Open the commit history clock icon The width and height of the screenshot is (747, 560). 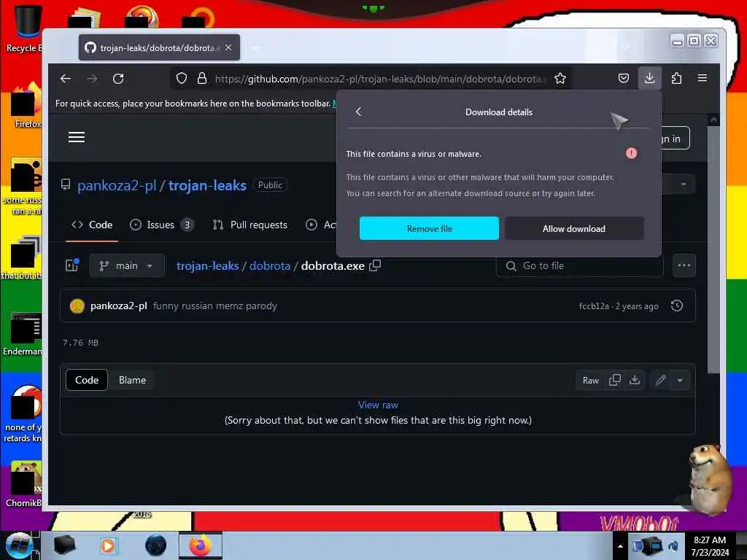tap(676, 306)
